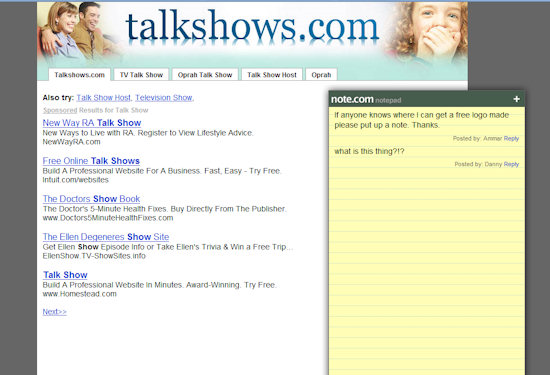Screen dimensions: 550x375
Task: Click the note.com logo in notepad header
Action: pyautogui.click(x=352, y=99)
